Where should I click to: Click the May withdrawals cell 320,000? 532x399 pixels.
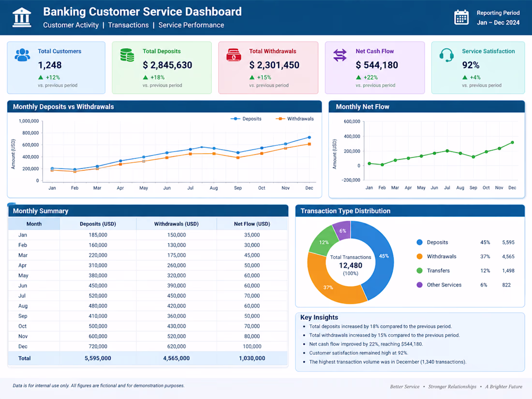[x=177, y=276]
